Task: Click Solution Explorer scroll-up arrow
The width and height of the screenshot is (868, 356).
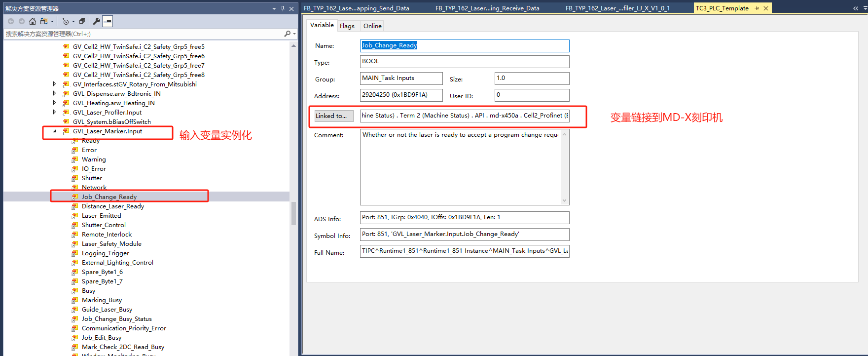Action: (x=294, y=45)
